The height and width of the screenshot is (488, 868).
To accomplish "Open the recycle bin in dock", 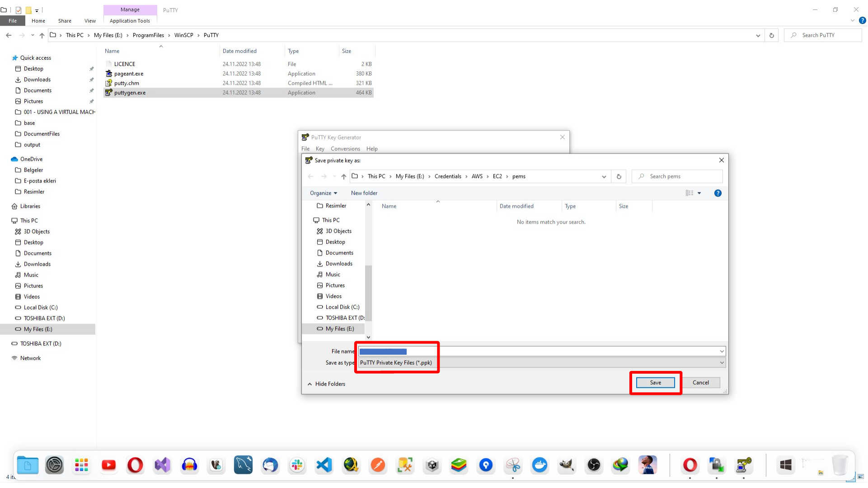I will tap(840, 465).
